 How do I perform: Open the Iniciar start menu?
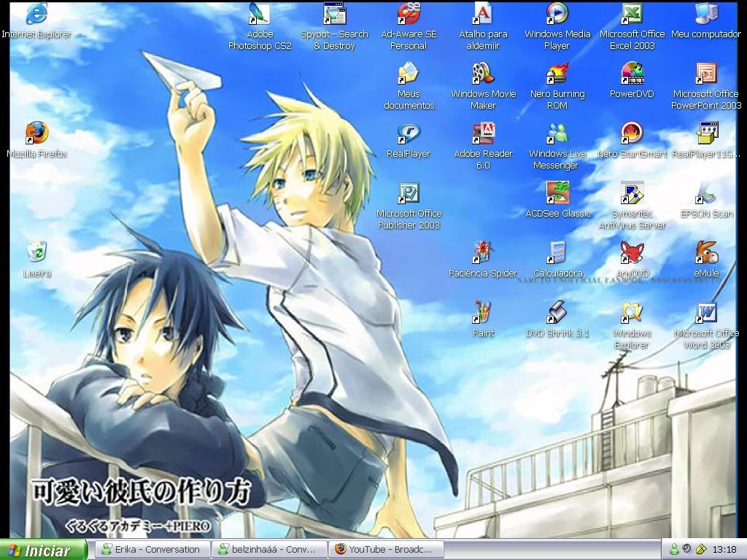[44, 550]
